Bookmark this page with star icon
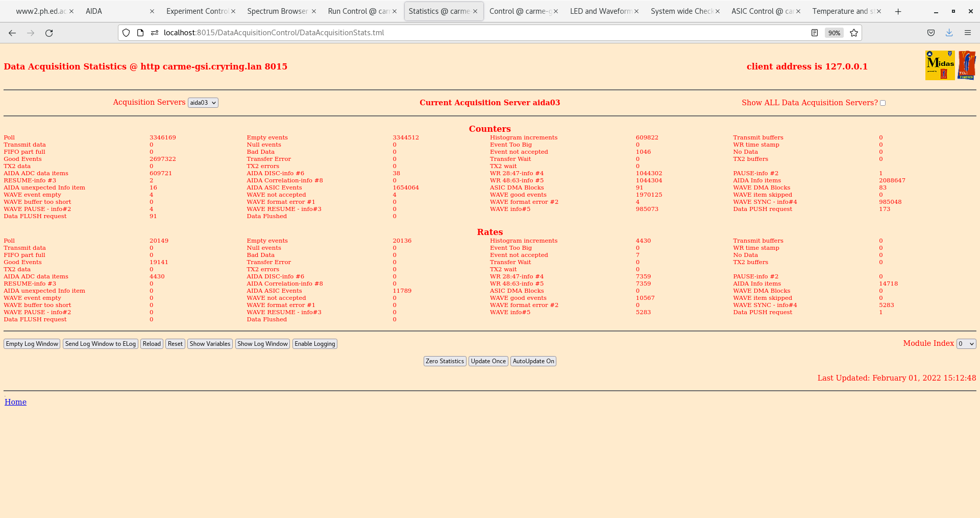 (854, 33)
